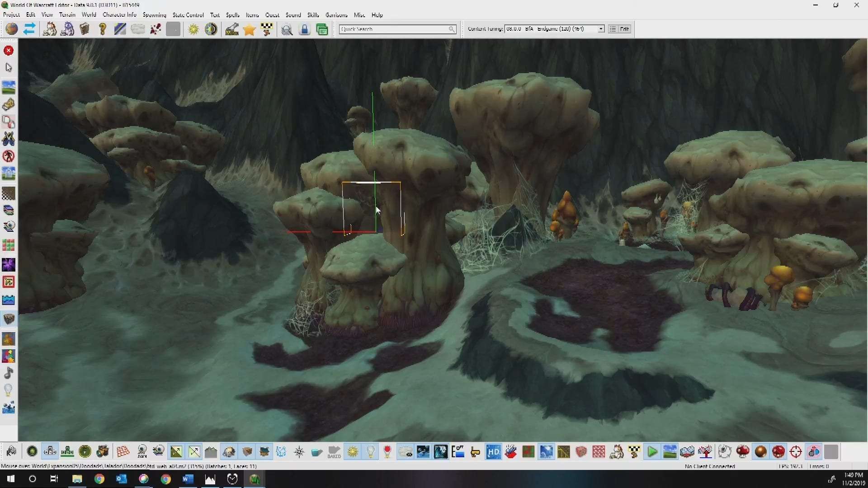Open the Terrain menu
868x488 pixels.
[67, 15]
